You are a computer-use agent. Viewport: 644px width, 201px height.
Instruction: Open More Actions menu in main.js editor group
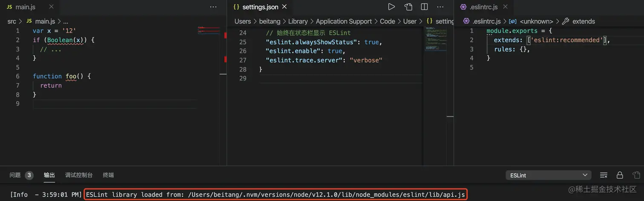pyautogui.click(x=213, y=7)
